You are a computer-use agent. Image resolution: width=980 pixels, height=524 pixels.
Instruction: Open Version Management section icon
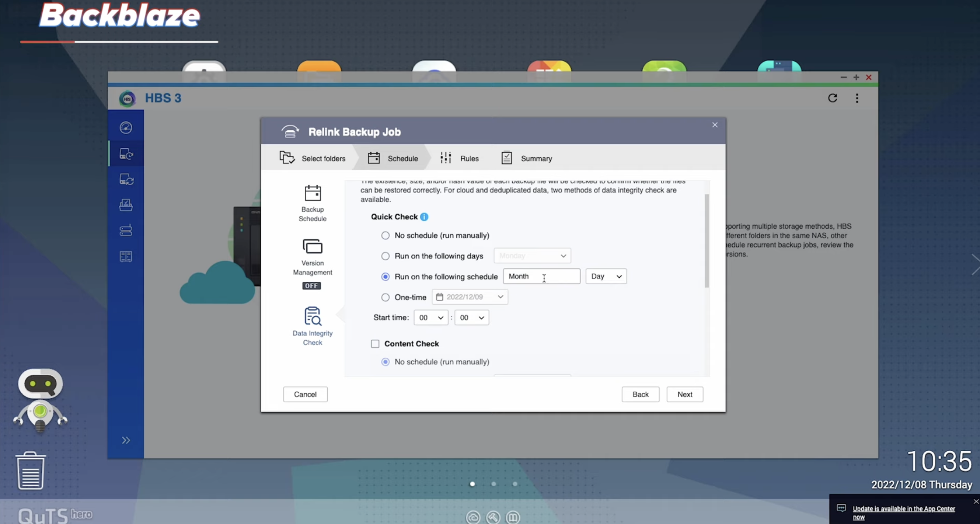tap(312, 247)
